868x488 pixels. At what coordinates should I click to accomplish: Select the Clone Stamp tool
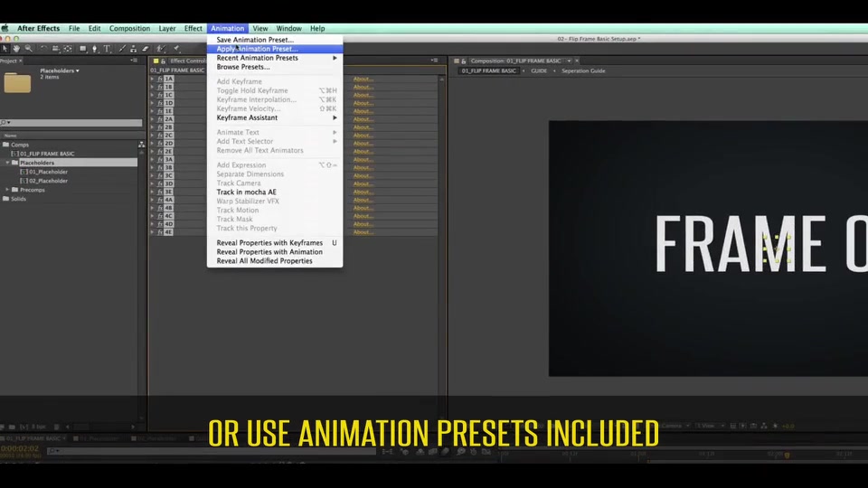[x=134, y=49]
